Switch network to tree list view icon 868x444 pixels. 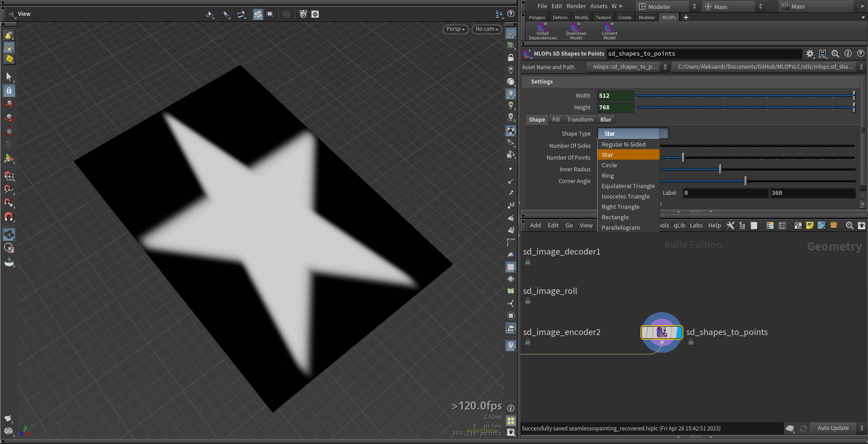tap(742, 226)
